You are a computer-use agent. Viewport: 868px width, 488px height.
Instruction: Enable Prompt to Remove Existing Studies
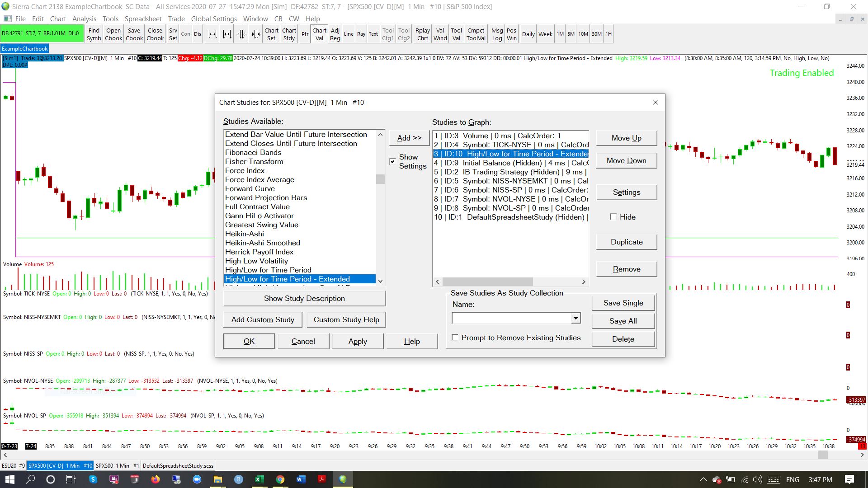[455, 338]
